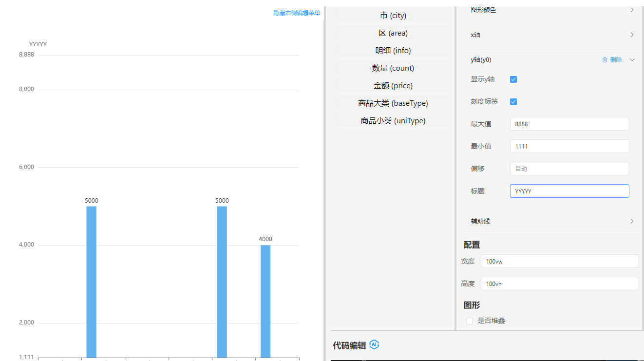This screenshot has height=361, width=644.
Task: Collapse the y轴(y0) section chevron
Action: pyautogui.click(x=632, y=60)
